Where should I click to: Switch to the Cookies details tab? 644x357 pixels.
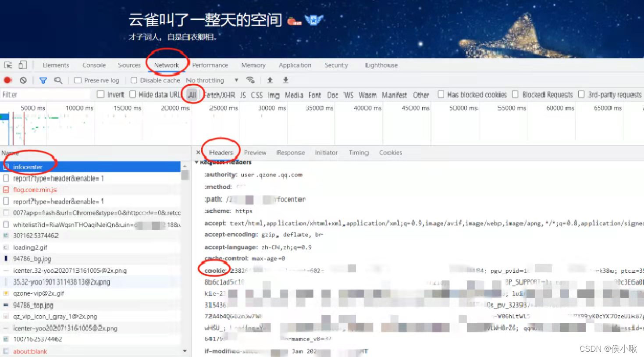pyautogui.click(x=391, y=153)
